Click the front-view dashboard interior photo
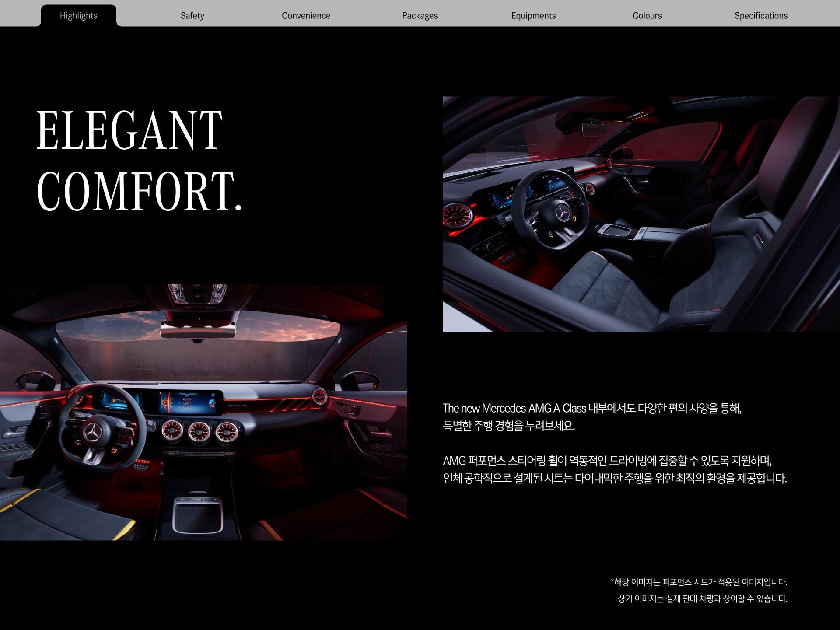840x630 pixels. [203, 412]
